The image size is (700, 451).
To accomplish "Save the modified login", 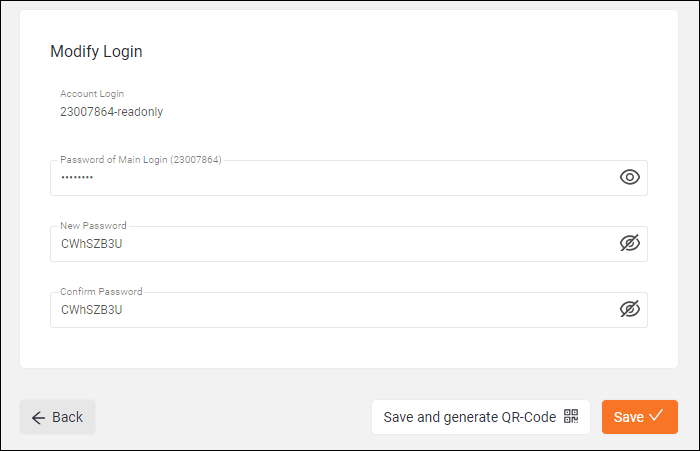I will (640, 417).
